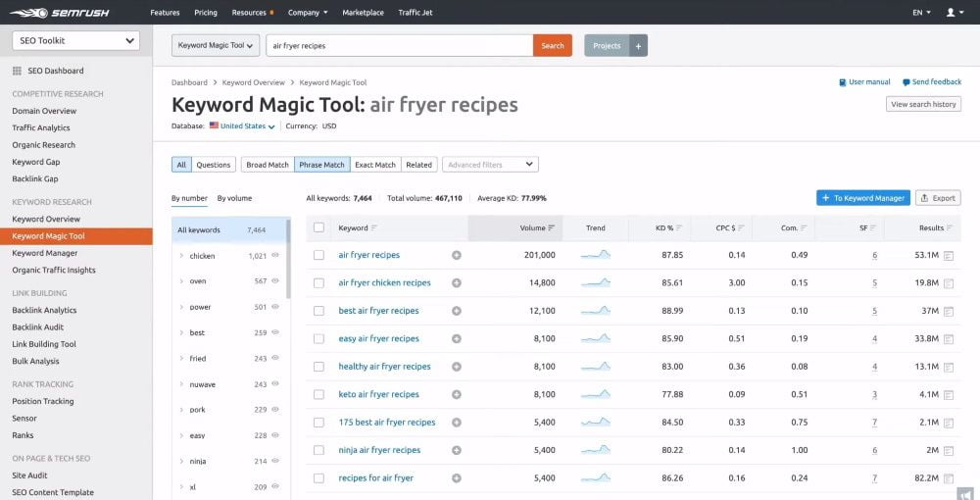This screenshot has height=500, width=980.
Task: Click the User manual book icon
Action: 843,82
